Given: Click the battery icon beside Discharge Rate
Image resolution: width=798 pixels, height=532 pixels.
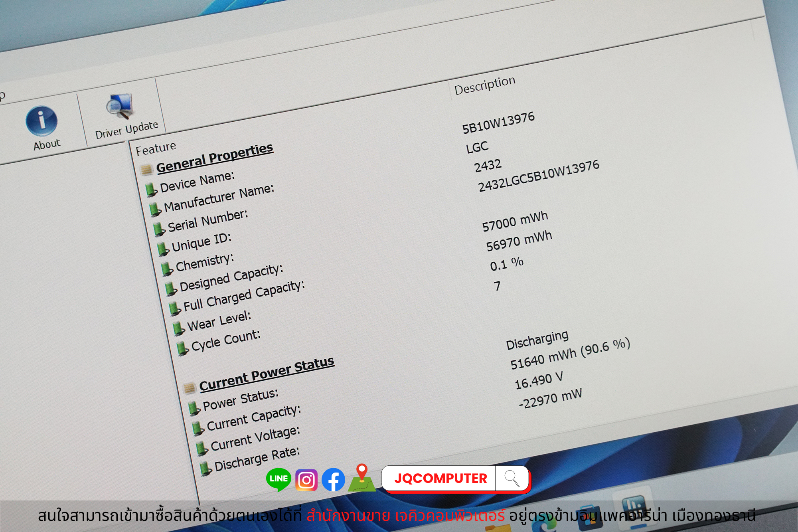Looking at the screenshot, I should [x=206, y=468].
